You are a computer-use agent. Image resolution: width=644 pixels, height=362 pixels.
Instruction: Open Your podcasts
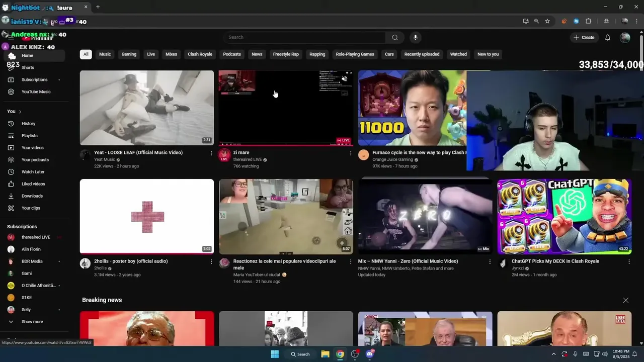(34, 159)
